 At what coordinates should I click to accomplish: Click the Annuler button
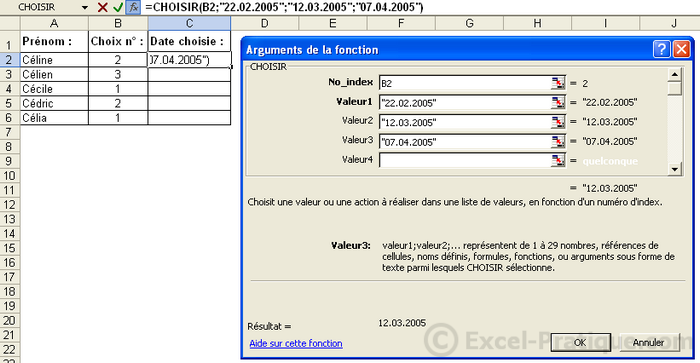click(649, 342)
